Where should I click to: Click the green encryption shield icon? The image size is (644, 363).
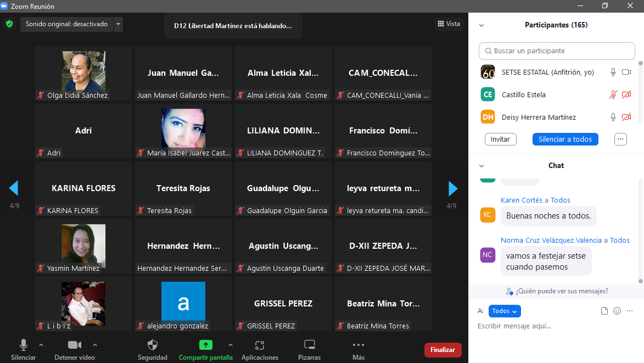tap(9, 24)
